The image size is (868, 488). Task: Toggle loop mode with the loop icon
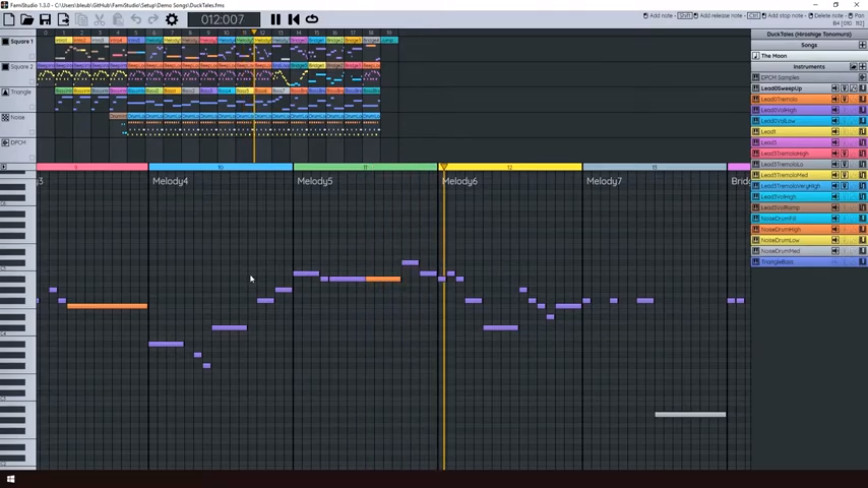(x=312, y=19)
